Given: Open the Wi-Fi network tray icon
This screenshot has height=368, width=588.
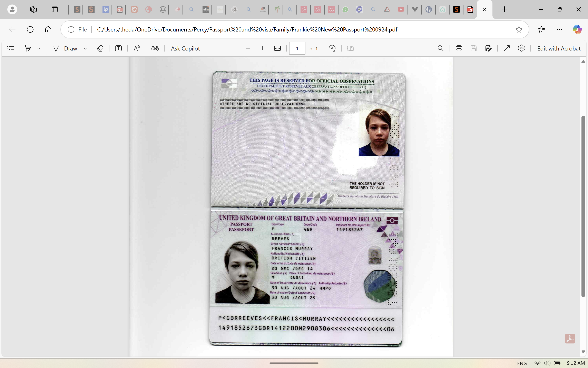Looking at the screenshot, I should coord(537,363).
